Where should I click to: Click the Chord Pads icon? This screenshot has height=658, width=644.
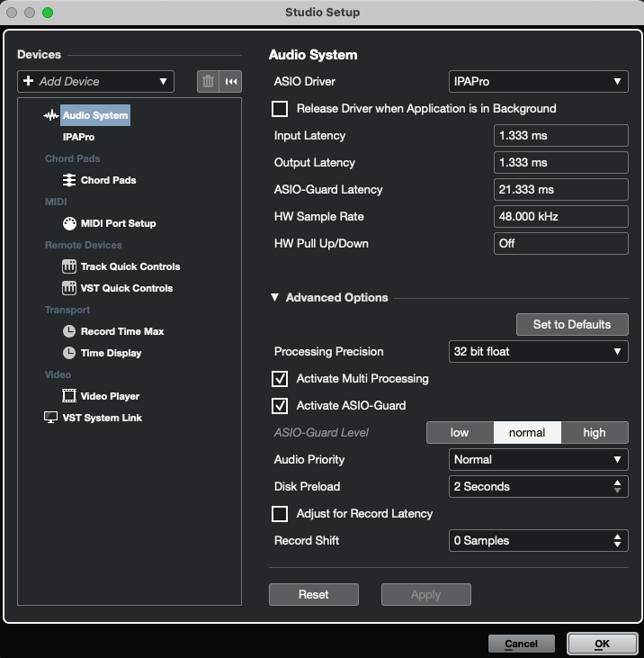pos(69,180)
